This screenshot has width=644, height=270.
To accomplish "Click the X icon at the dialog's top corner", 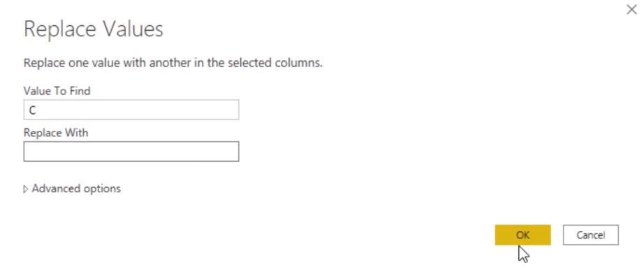I will pos(631,10).
